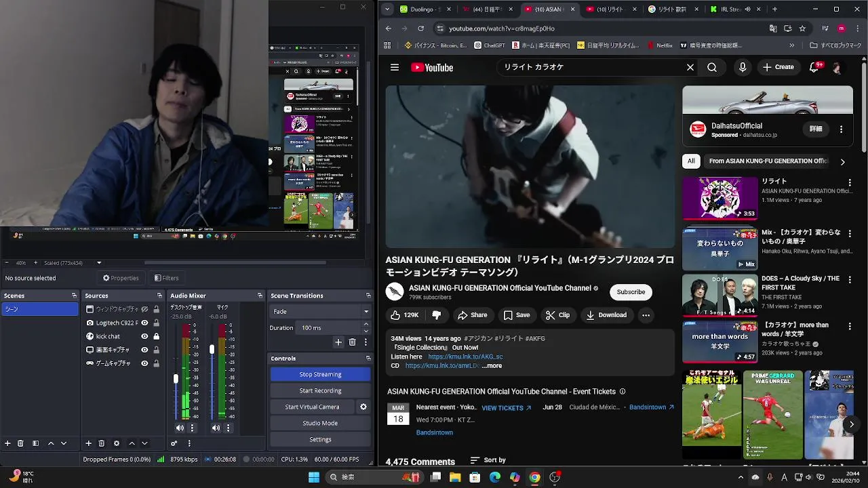Lock the Logitech C922 source
This screenshot has height=488, width=868.
coord(156,323)
